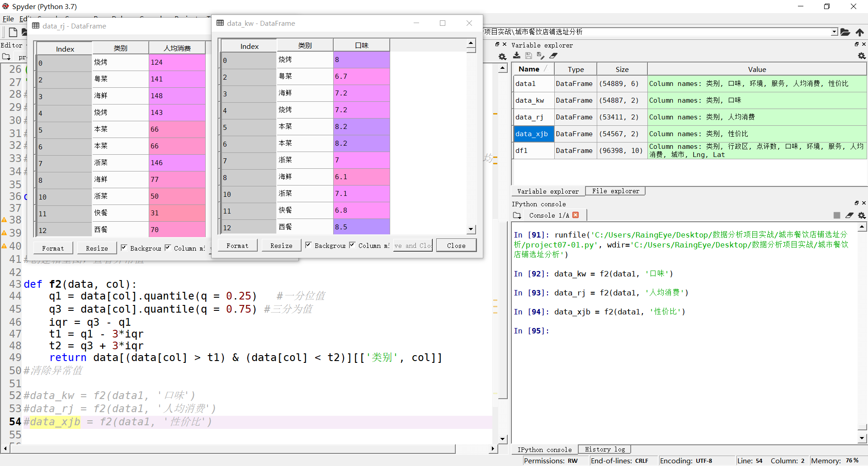
Task: Toggle Column min/max checkbox in data_kw window
Action: [x=352, y=245]
